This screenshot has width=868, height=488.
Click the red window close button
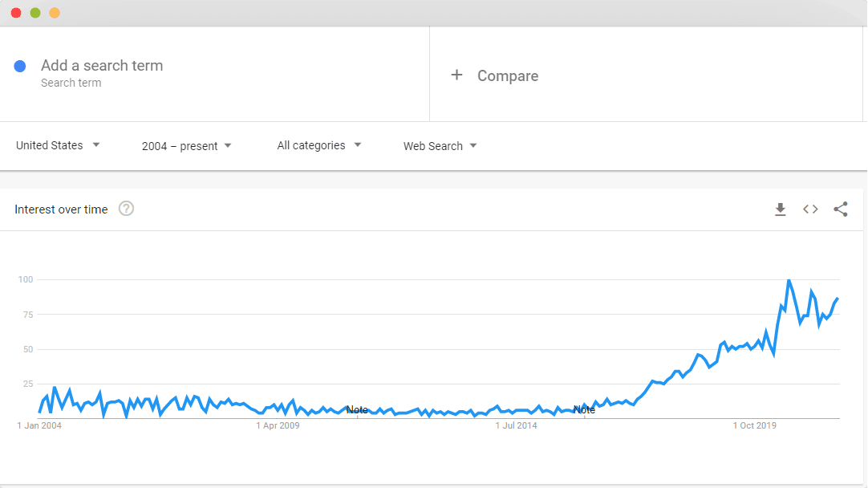tap(16, 13)
